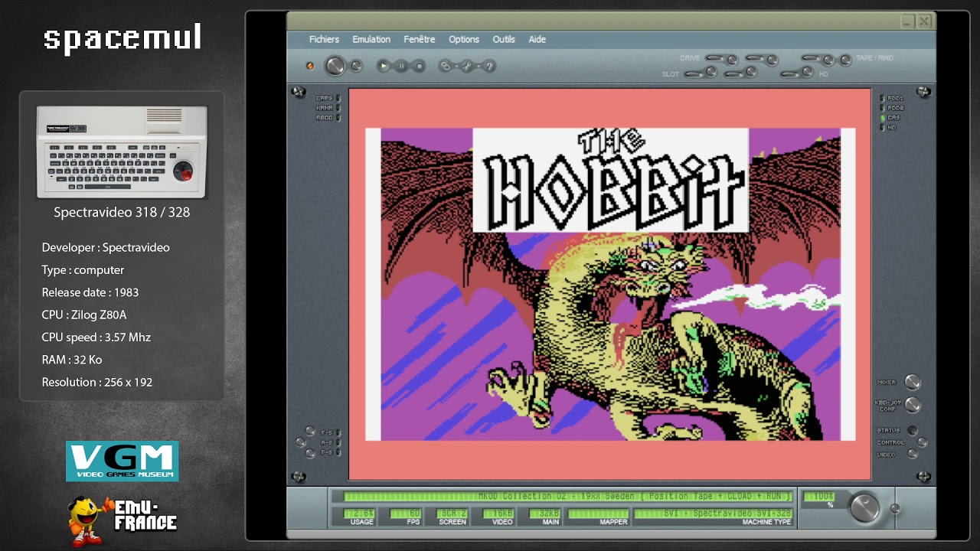
Task: Click the emulation speed percent knob
Action: coord(865,507)
